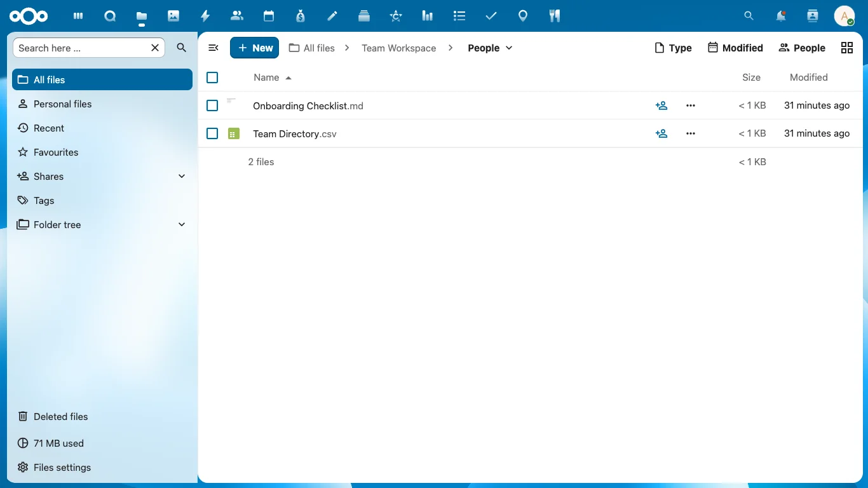
Task: Navigate to Team Workspace breadcrumb
Action: click(x=399, y=48)
